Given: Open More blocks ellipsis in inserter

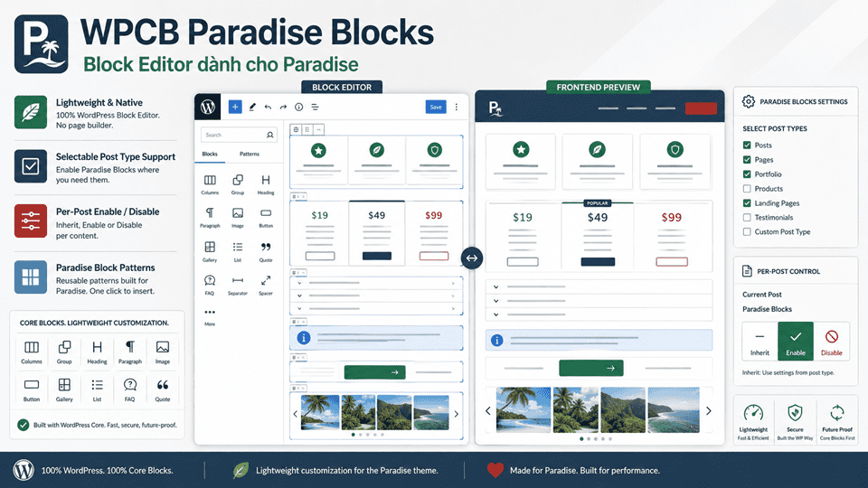Looking at the screenshot, I should (210, 317).
